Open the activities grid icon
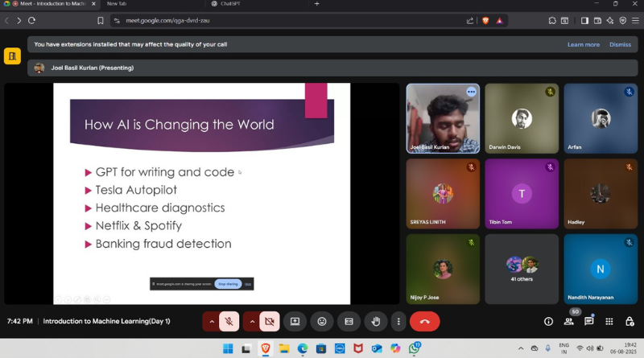 [609, 322]
